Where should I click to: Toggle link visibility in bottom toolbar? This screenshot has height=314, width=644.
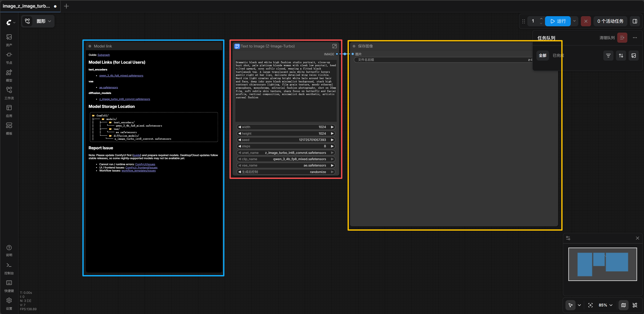[x=635, y=305]
